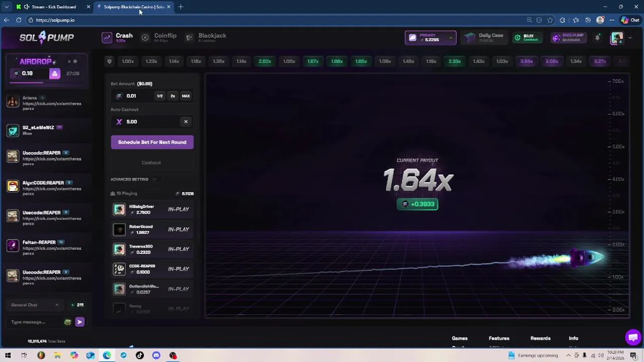
Task: Open the 1.88x past round result
Action: click(x=337, y=61)
